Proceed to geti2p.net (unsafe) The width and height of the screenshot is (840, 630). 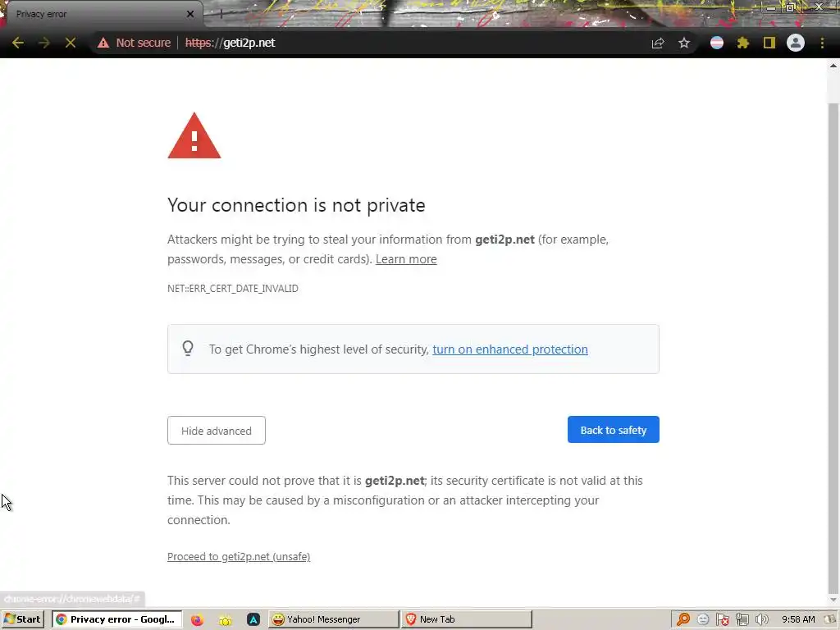click(x=239, y=557)
